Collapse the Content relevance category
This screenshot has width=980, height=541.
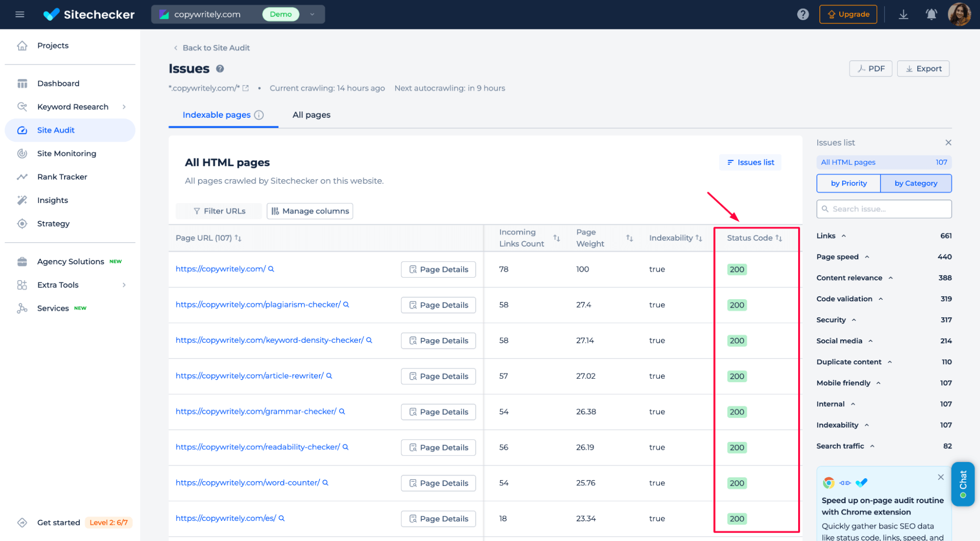click(x=890, y=278)
